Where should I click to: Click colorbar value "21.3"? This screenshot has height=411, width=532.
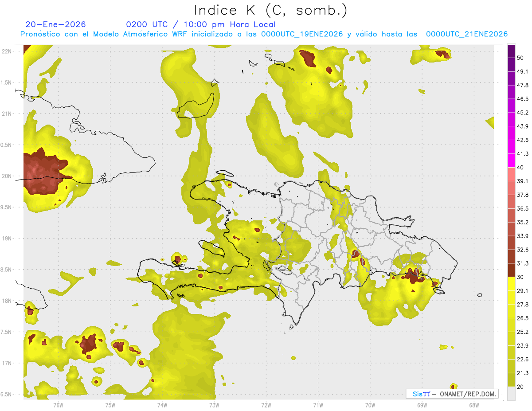(x=523, y=373)
